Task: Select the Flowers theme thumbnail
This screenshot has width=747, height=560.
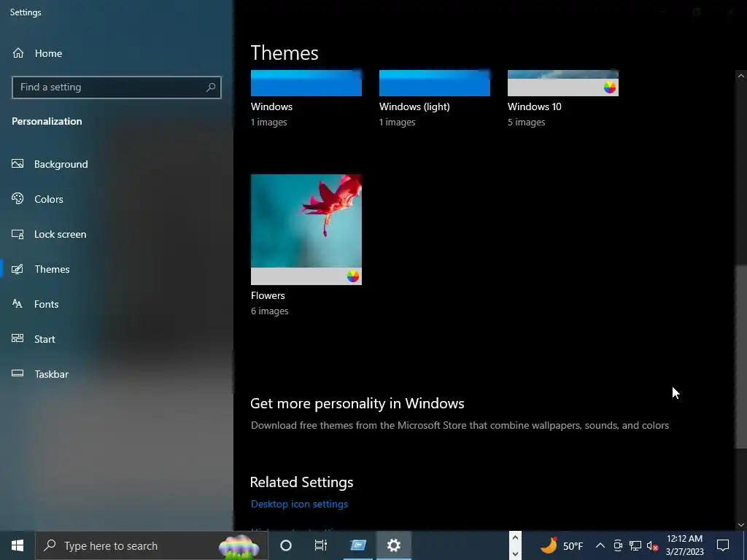Action: 306,230
